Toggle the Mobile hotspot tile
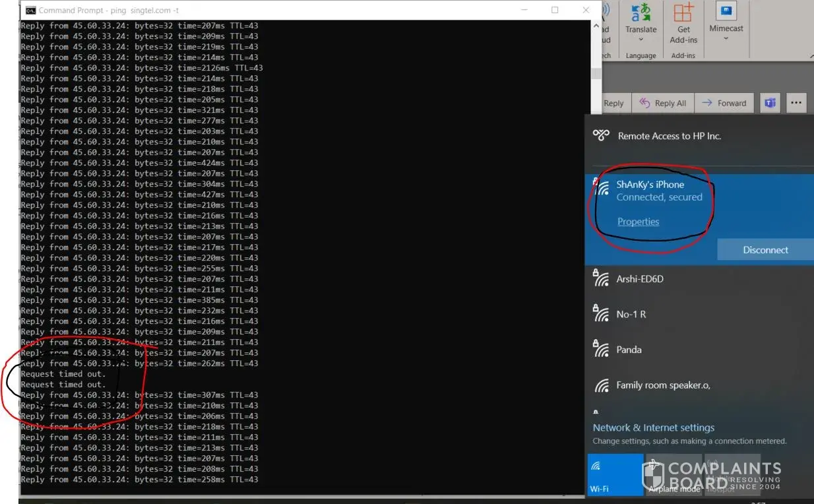814x504 pixels. pyautogui.click(x=732, y=474)
